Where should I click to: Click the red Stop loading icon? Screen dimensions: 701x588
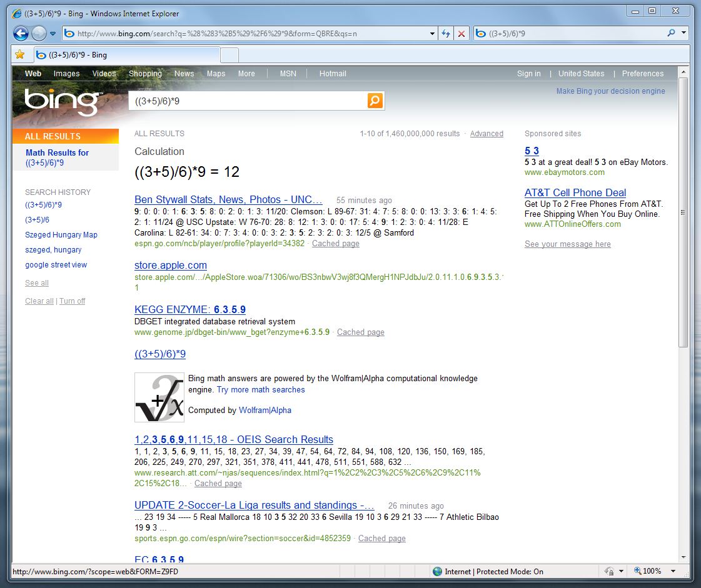(x=461, y=34)
